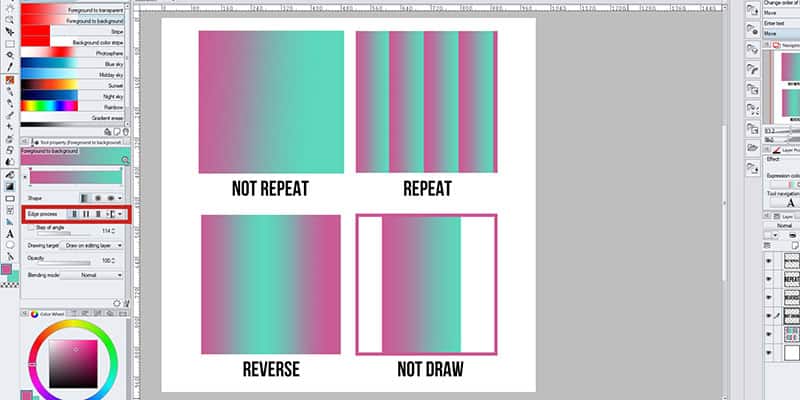Screen dimensions: 800x400
Task: Choose straight line gradient shape
Action: [85, 198]
